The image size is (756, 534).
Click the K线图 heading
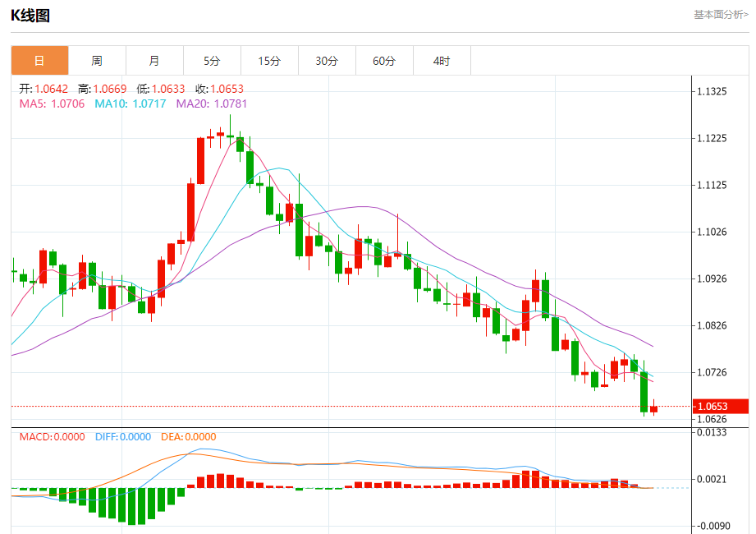click(x=30, y=16)
